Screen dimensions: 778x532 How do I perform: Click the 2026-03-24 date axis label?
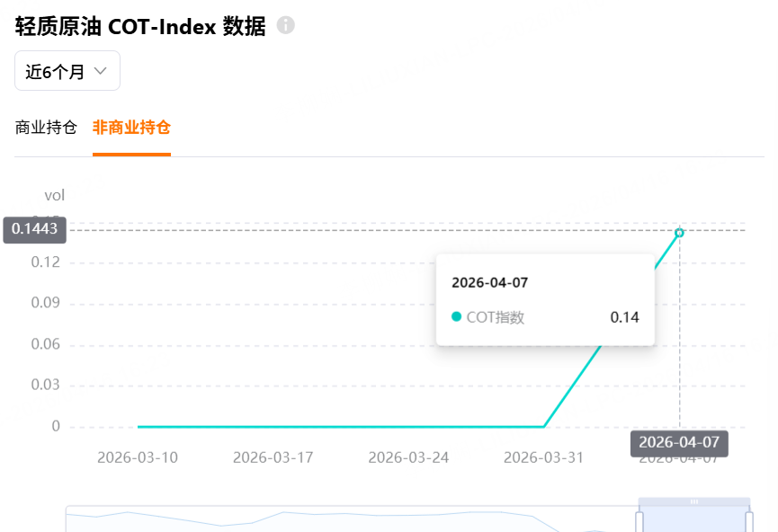click(408, 457)
